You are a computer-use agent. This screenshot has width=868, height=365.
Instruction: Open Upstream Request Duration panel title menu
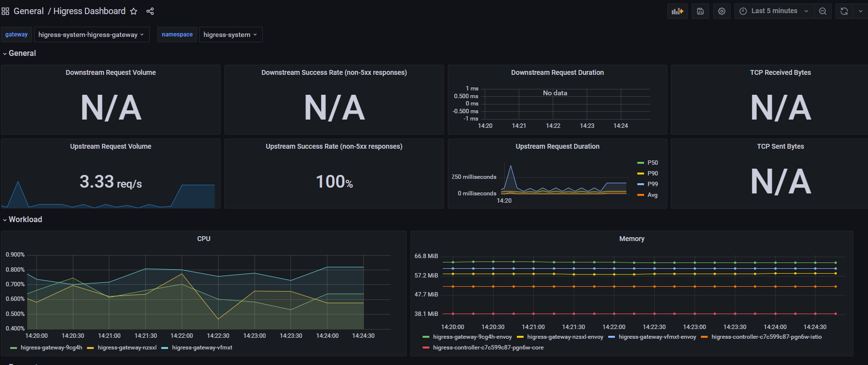[x=558, y=146]
